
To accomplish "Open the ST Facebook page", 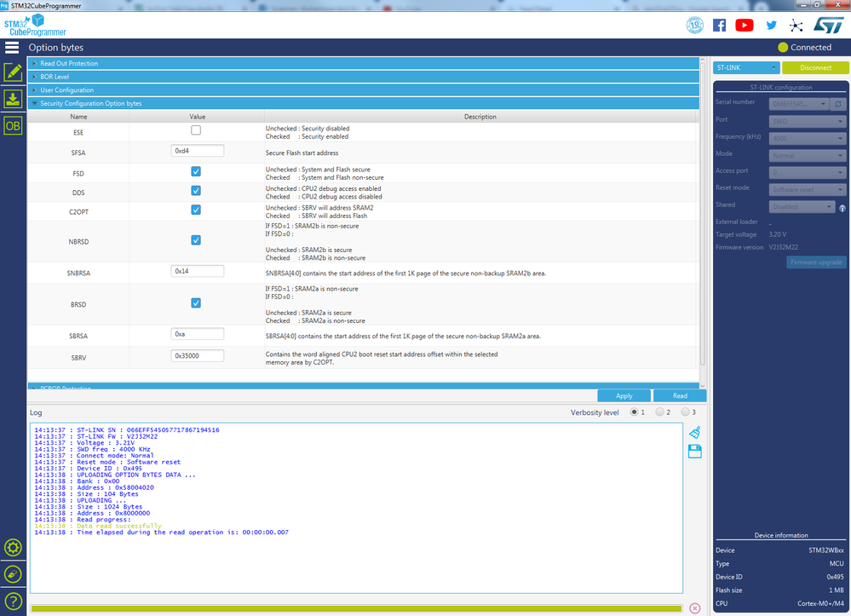I will click(x=719, y=25).
